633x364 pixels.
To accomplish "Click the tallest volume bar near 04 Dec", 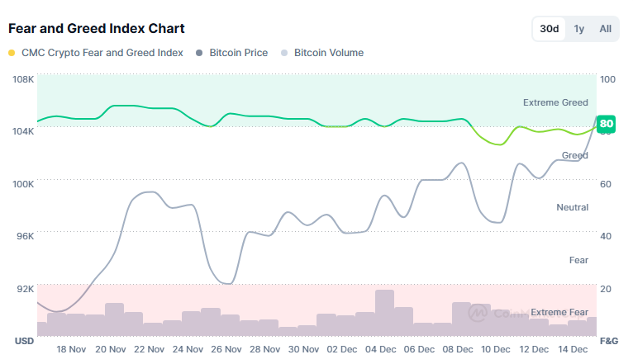I will pos(384,312).
